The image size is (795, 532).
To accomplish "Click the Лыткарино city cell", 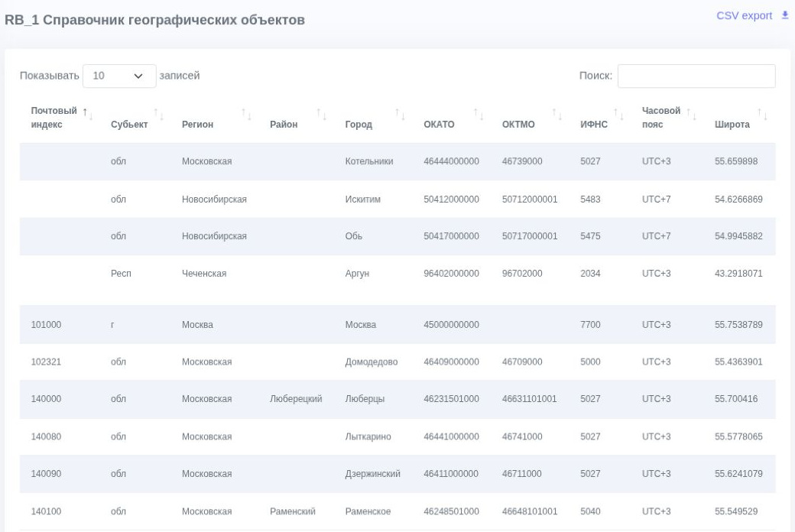I will (x=368, y=436).
